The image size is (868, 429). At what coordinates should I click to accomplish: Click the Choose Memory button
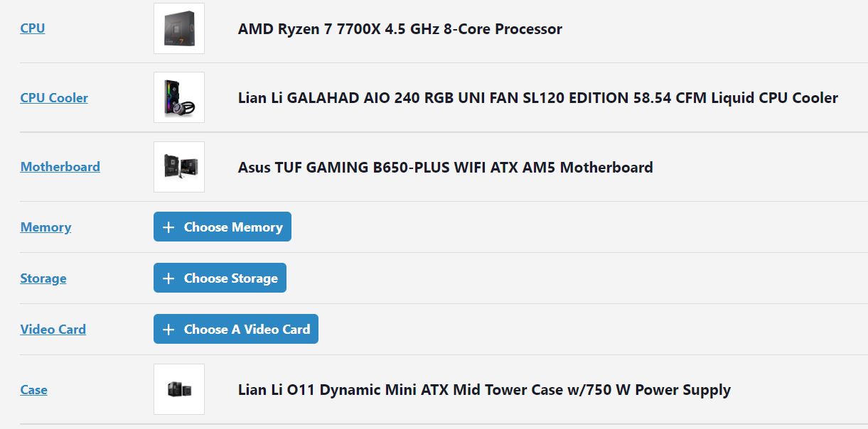(x=223, y=227)
